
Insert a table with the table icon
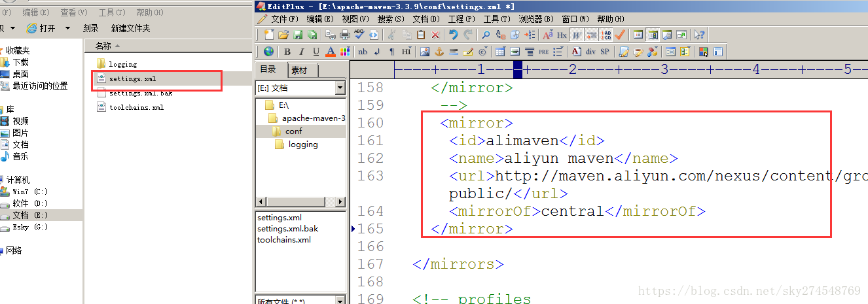click(x=500, y=52)
